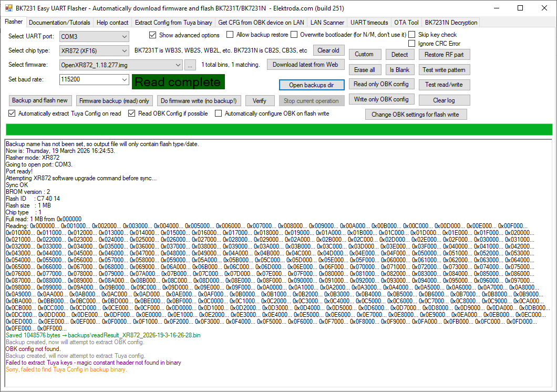Viewport: 557px width, 392px height.
Task: Open Get CFG from OBK device on LAN tab
Action: click(x=261, y=23)
